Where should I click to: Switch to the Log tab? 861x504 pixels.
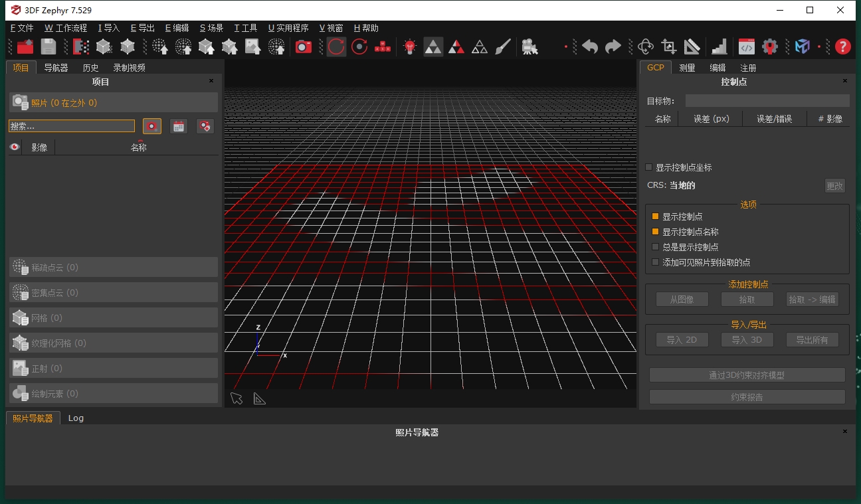click(76, 418)
